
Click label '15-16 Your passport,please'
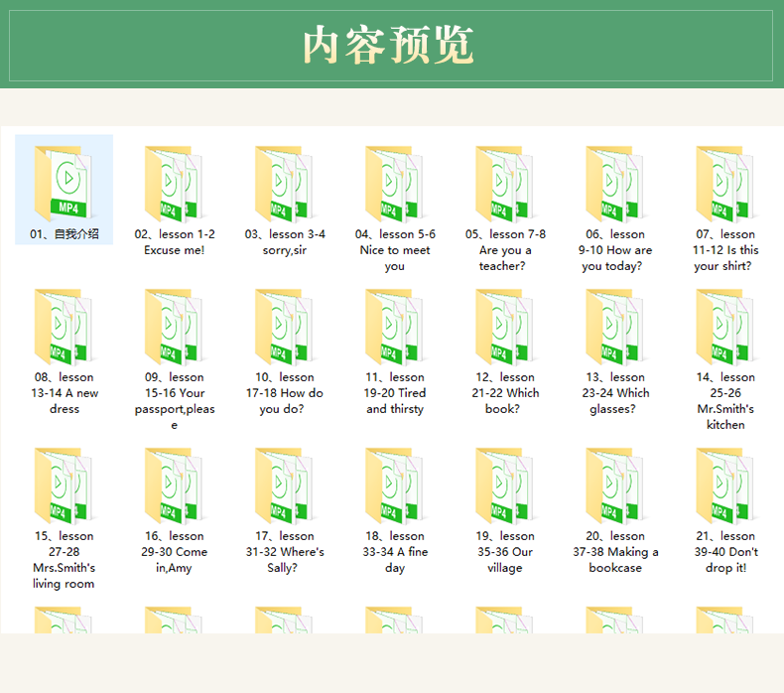point(175,401)
